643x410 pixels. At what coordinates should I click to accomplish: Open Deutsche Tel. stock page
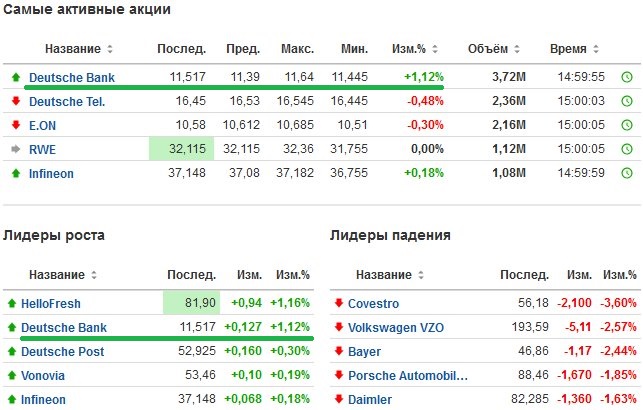[x=67, y=101]
